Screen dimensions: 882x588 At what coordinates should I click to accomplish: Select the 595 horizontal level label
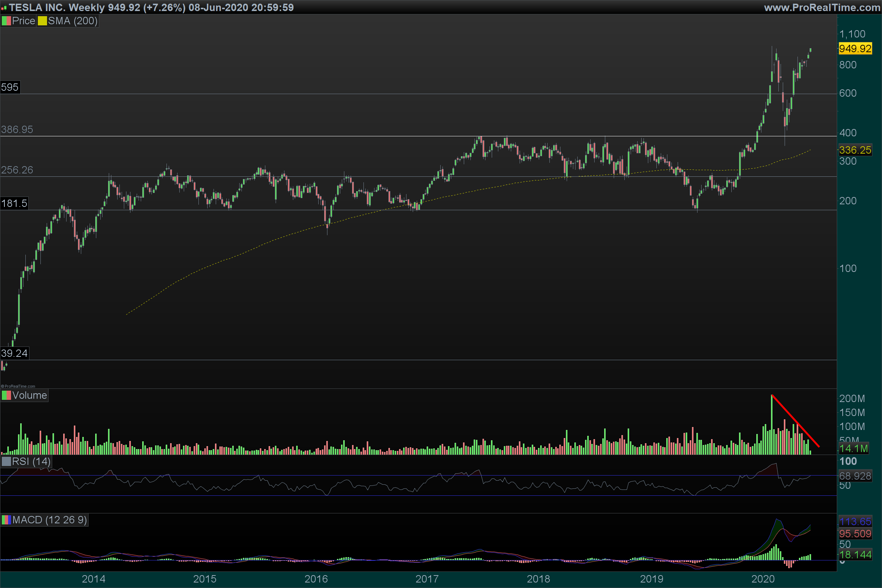pos(10,87)
